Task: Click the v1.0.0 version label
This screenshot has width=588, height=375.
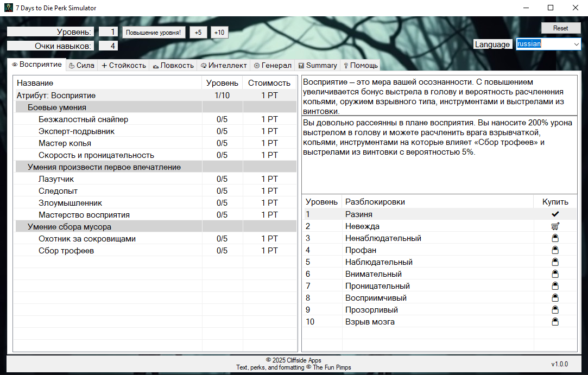Action: [x=560, y=364]
